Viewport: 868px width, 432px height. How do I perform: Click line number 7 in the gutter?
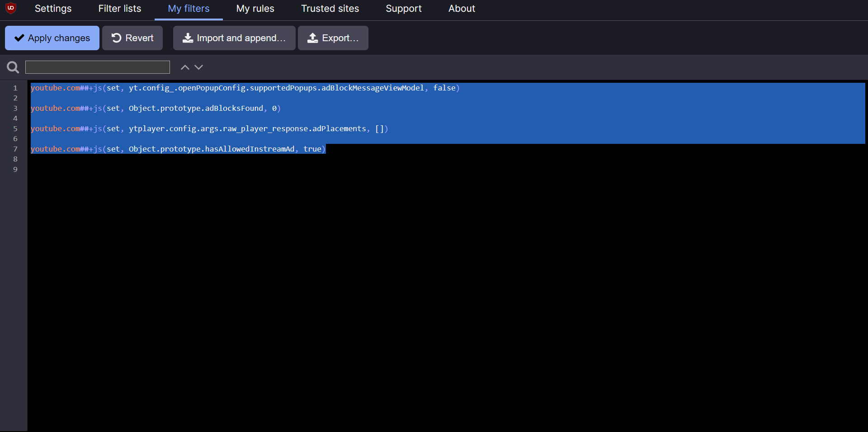click(15, 149)
